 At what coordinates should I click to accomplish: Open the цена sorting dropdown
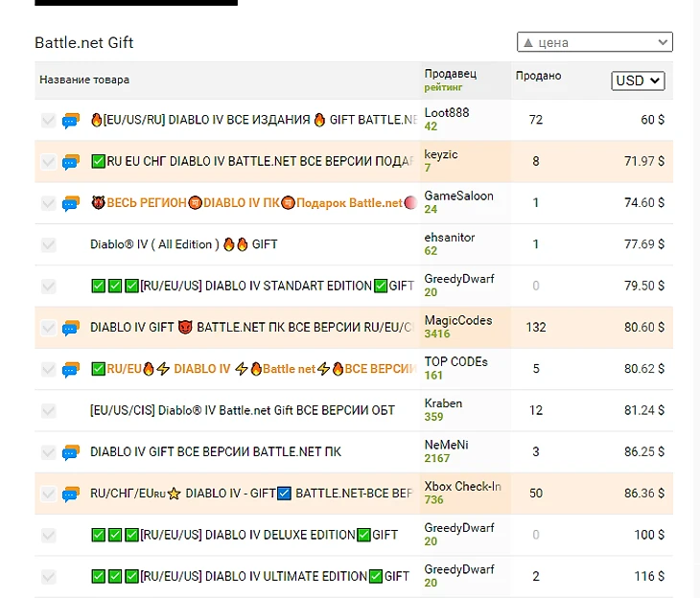point(595,42)
